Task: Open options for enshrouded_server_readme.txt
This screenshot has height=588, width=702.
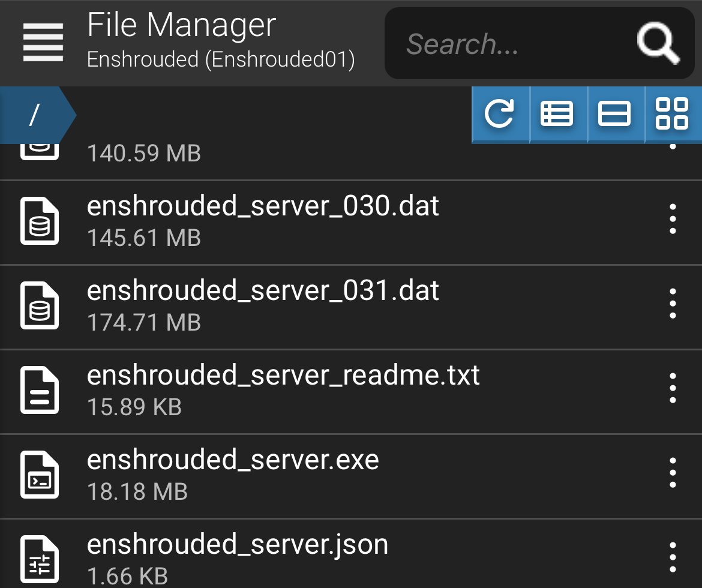Action: pos(673,388)
